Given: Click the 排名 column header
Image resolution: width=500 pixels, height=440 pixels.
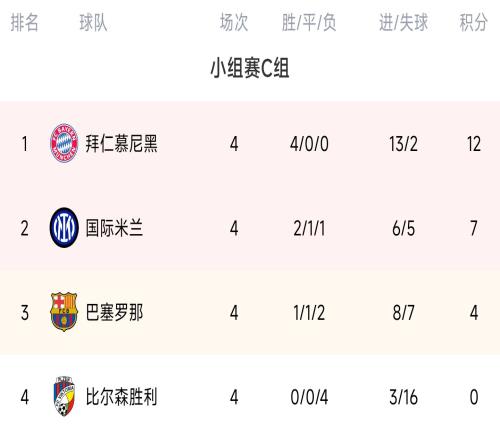Looking at the screenshot, I should coord(24,23).
